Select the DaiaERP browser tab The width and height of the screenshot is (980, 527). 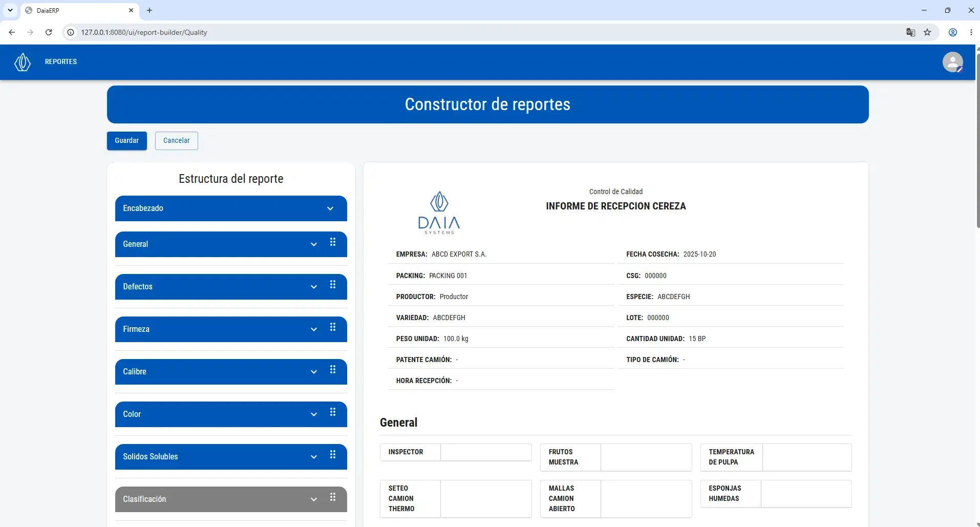coord(79,10)
